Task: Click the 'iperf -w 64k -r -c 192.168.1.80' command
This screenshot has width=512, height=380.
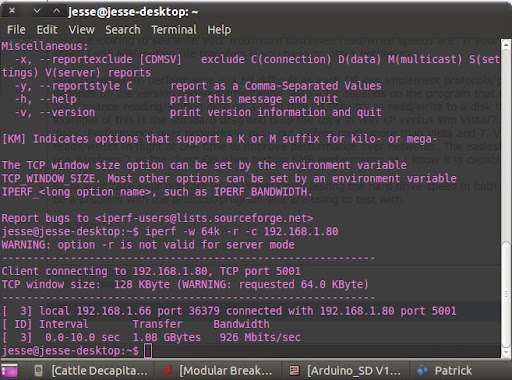Action: (x=242, y=231)
